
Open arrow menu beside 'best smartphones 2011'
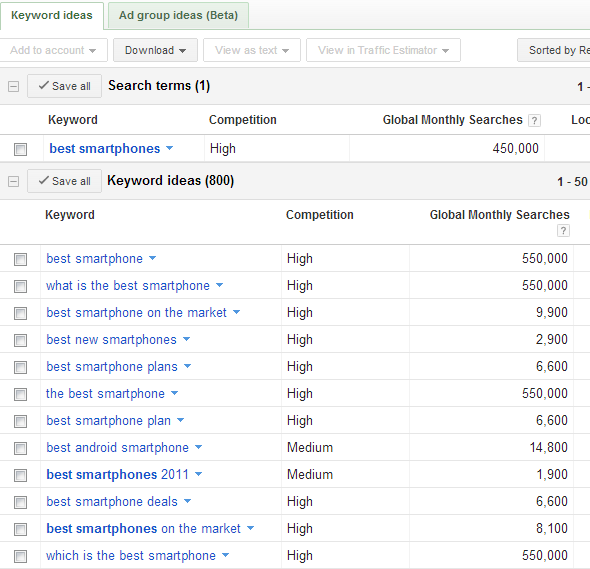coord(198,474)
